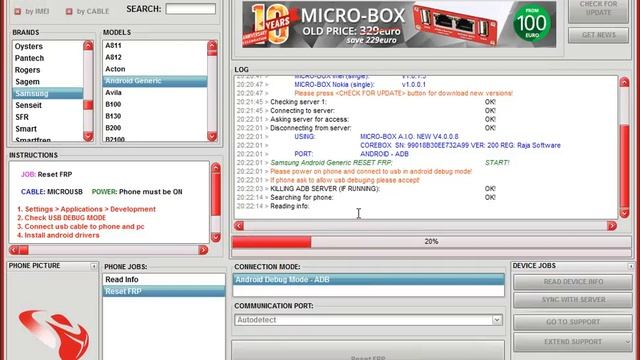Click the 'Reading info:' log line
Image resolution: width=640 pixels, height=360 pixels.
[x=290, y=206]
